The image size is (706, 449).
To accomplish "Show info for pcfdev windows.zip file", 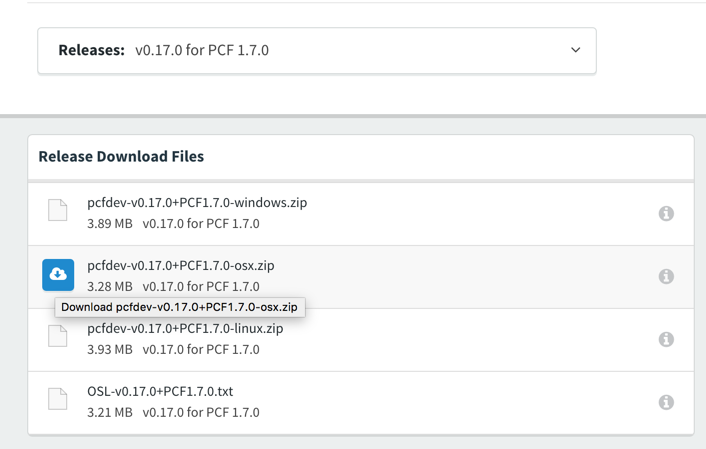I will (x=666, y=213).
